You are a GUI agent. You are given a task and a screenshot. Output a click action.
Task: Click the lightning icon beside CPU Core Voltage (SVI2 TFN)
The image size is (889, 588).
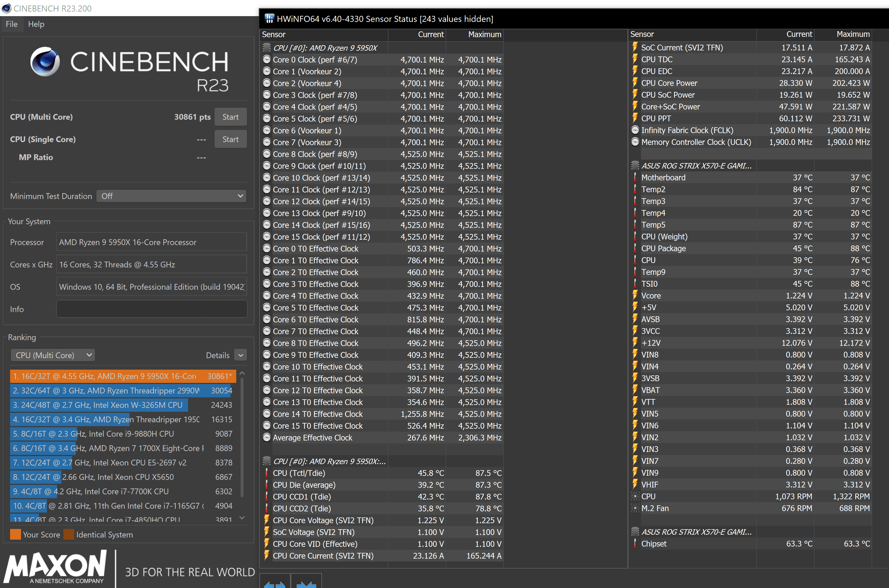(266, 520)
